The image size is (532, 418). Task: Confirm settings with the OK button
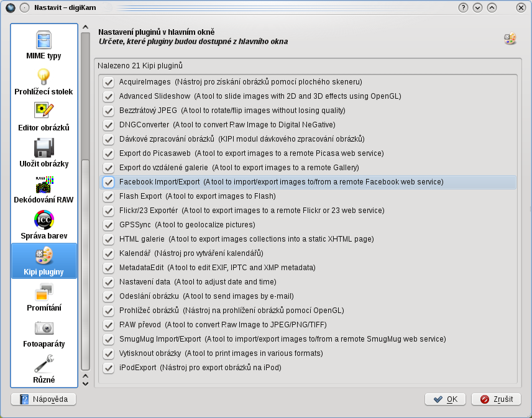point(445,399)
